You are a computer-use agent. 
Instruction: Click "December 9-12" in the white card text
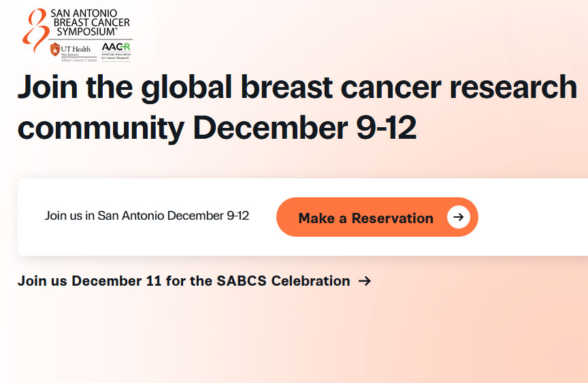208,216
